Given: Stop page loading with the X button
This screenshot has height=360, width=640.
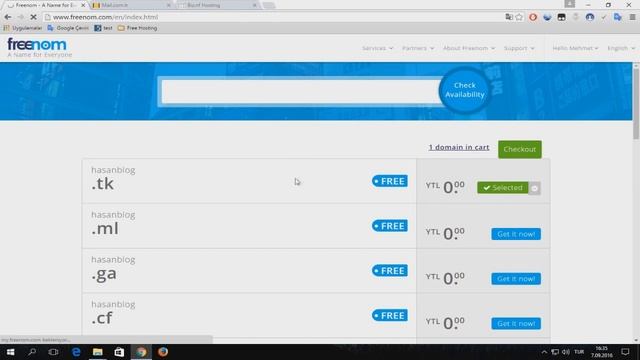Looking at the screenshot, I should [x=33, y=17].
